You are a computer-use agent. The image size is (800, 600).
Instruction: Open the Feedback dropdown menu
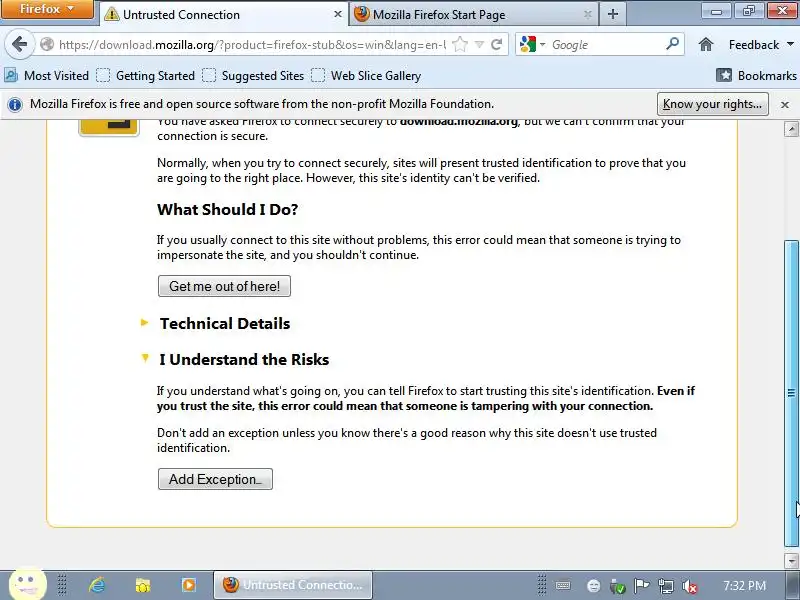[x=761, y=45]
